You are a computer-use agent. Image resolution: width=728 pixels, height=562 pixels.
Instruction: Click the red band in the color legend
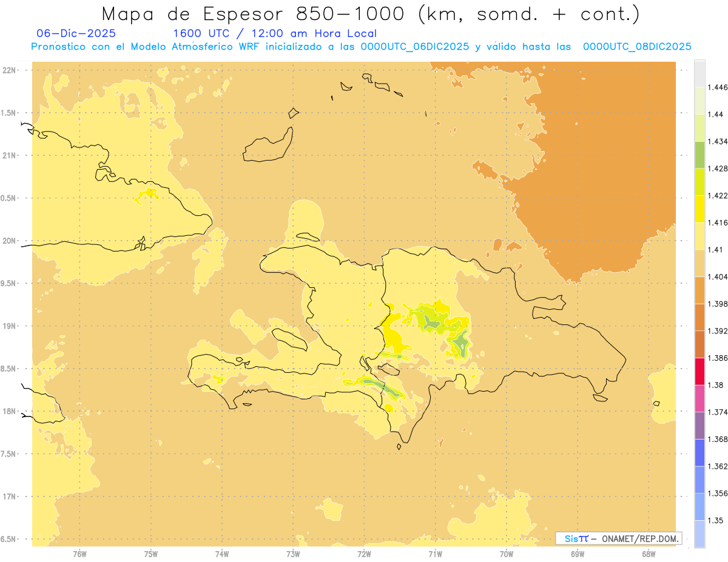[699, 372]
